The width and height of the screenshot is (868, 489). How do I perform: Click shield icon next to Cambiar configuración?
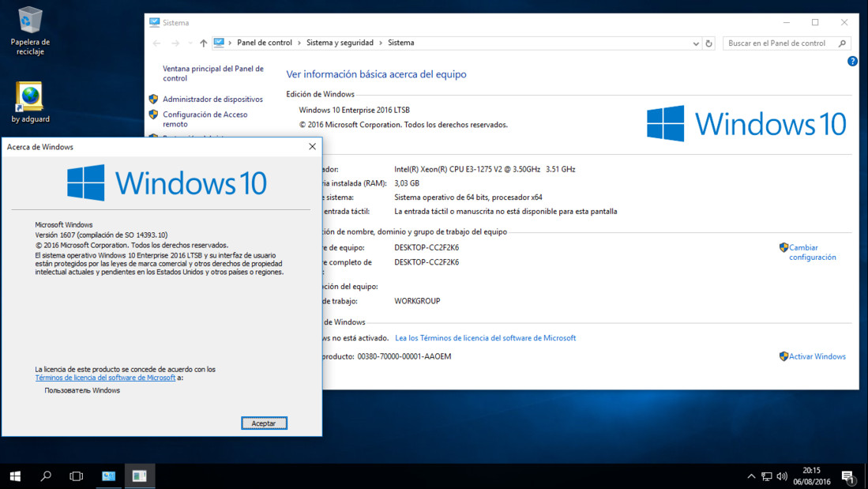(x=783, y=247)
